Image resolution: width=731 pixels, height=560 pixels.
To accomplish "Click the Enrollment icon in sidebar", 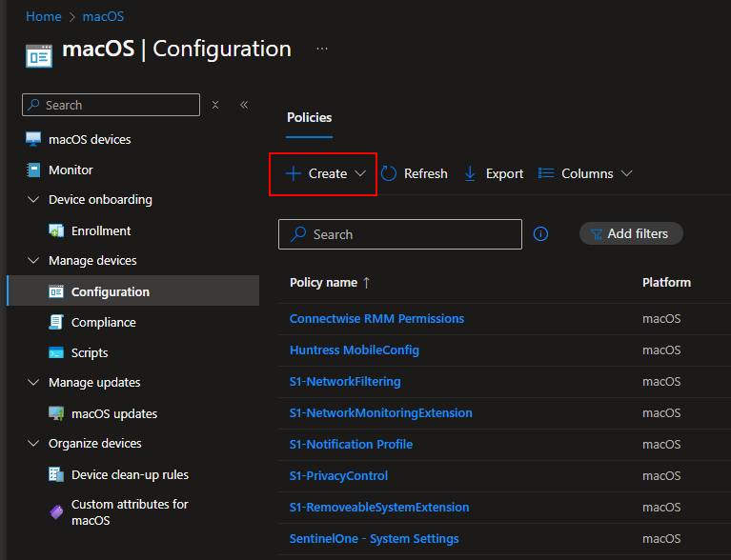I will click(56, 231).
